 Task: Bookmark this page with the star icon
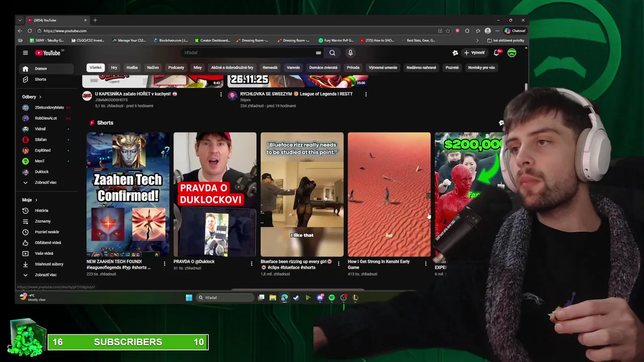[x=448, y=31]
